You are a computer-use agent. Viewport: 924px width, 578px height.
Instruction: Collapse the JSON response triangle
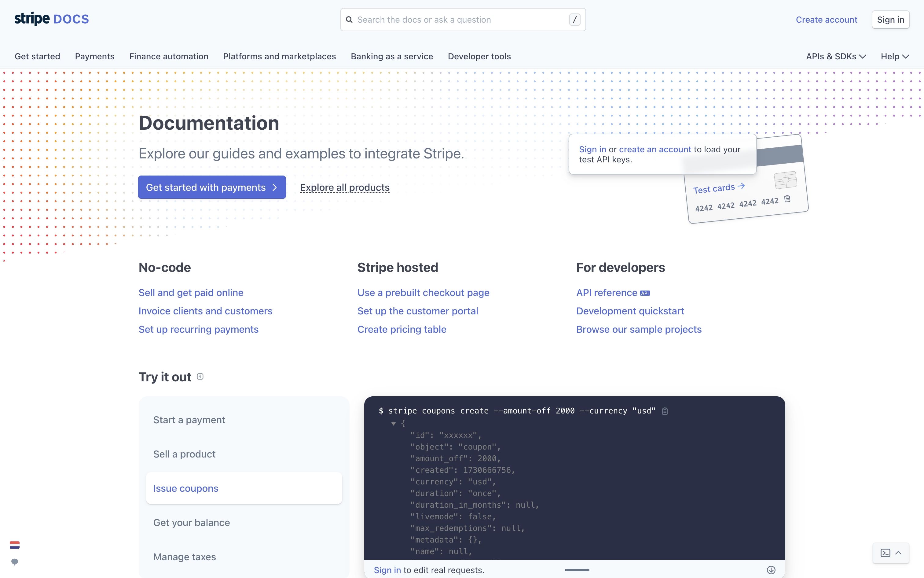tap(393, 424)
